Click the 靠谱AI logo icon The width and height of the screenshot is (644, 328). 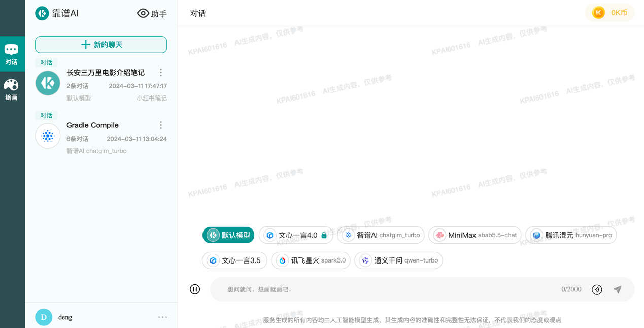point(42,13)
